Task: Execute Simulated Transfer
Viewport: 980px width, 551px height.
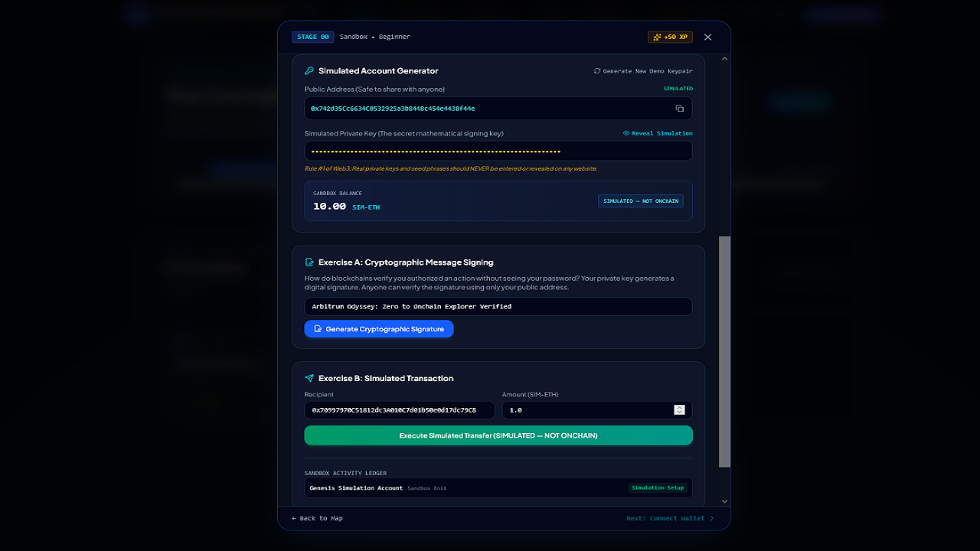Action: [x=498, y=435]
